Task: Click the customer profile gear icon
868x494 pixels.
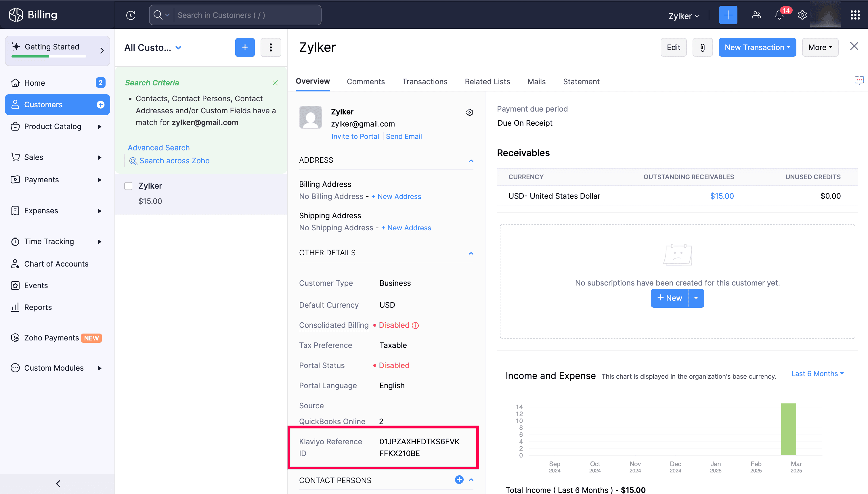Action: (x=469, y=112)
